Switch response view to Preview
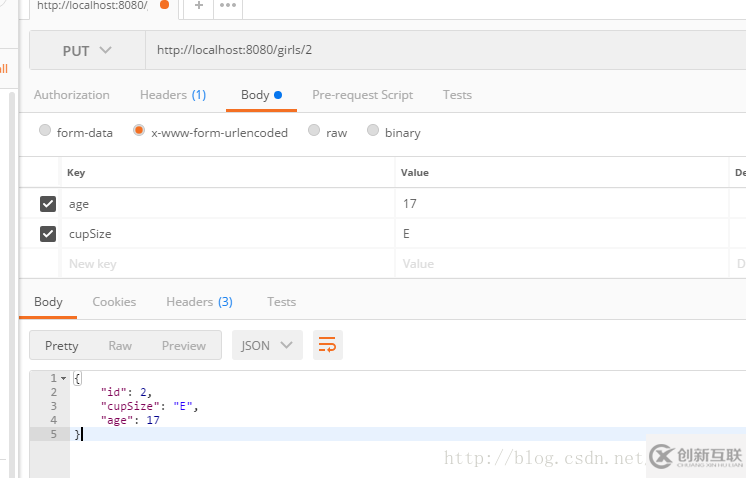 click(x=184, y=346)
